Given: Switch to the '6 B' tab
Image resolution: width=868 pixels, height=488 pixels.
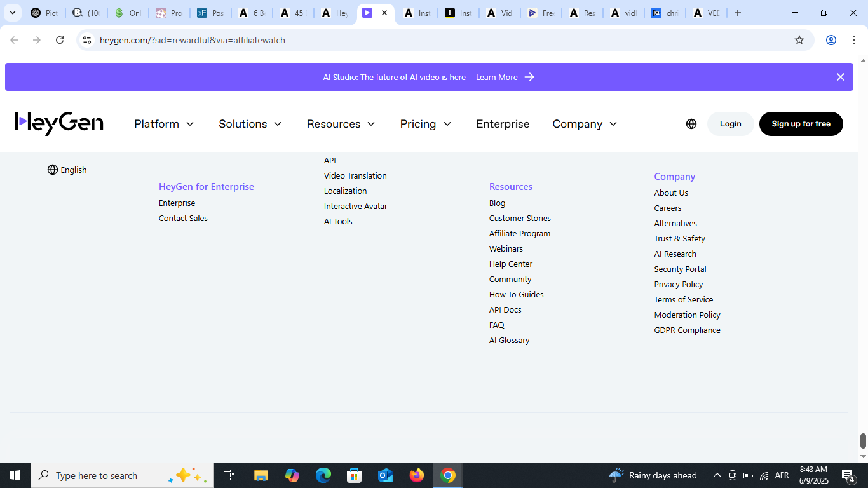Looking at the screenshot, I should (252, 13).
